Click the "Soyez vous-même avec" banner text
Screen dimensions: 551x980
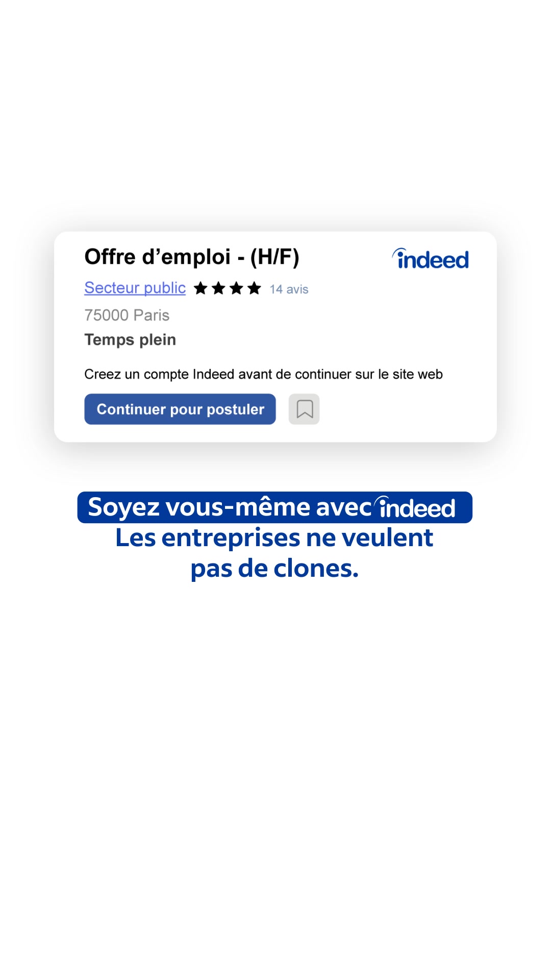(229, 507)
